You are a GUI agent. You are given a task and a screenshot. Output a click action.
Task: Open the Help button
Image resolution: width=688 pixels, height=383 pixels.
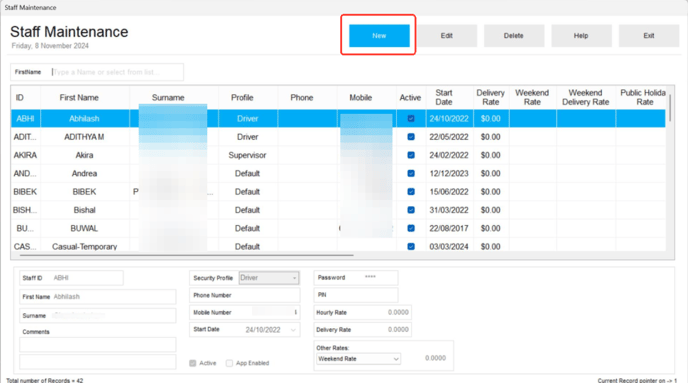(581, 36)
